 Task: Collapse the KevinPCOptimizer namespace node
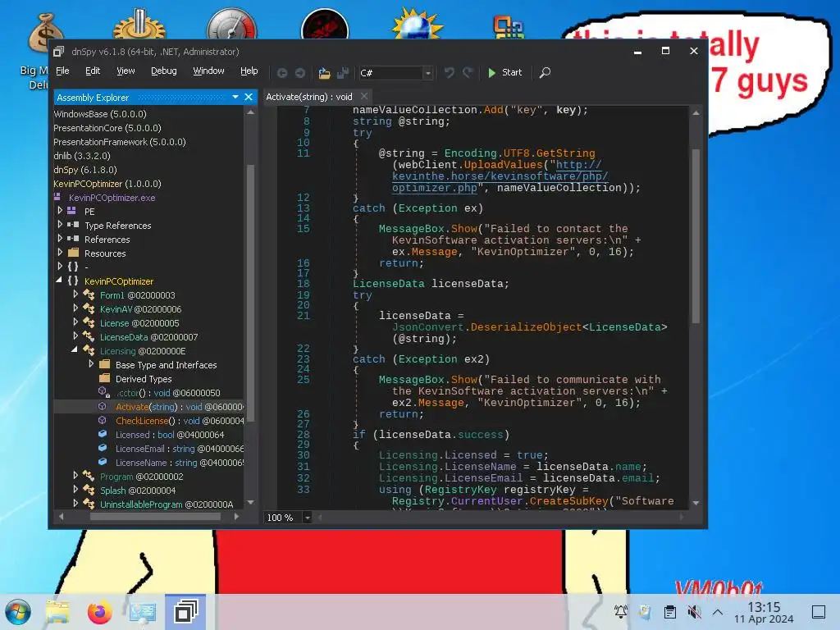coord(59,281)
